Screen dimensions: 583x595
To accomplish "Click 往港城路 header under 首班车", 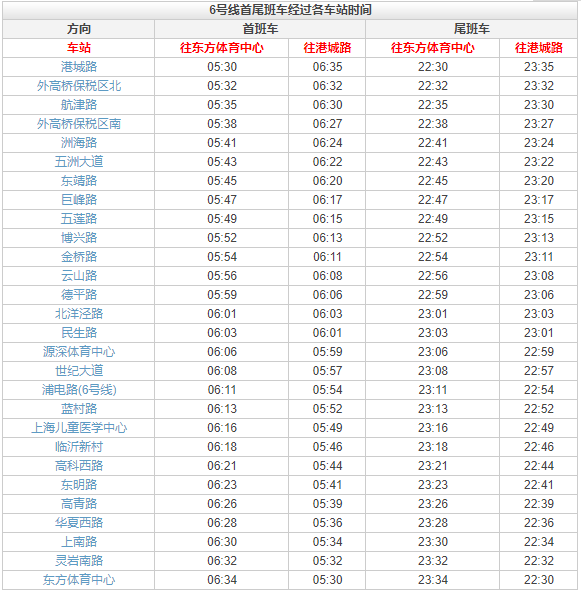I will [327, 48].
